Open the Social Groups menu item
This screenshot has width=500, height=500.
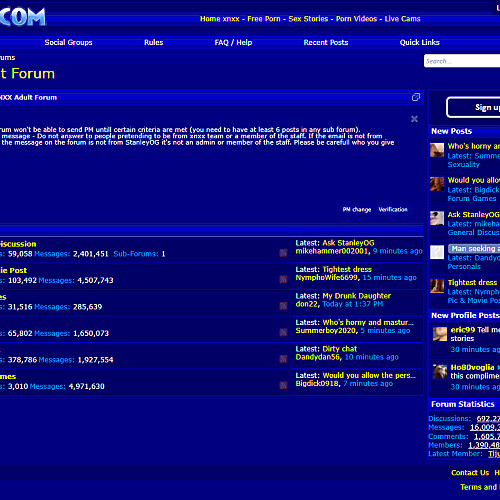(68, 42)
